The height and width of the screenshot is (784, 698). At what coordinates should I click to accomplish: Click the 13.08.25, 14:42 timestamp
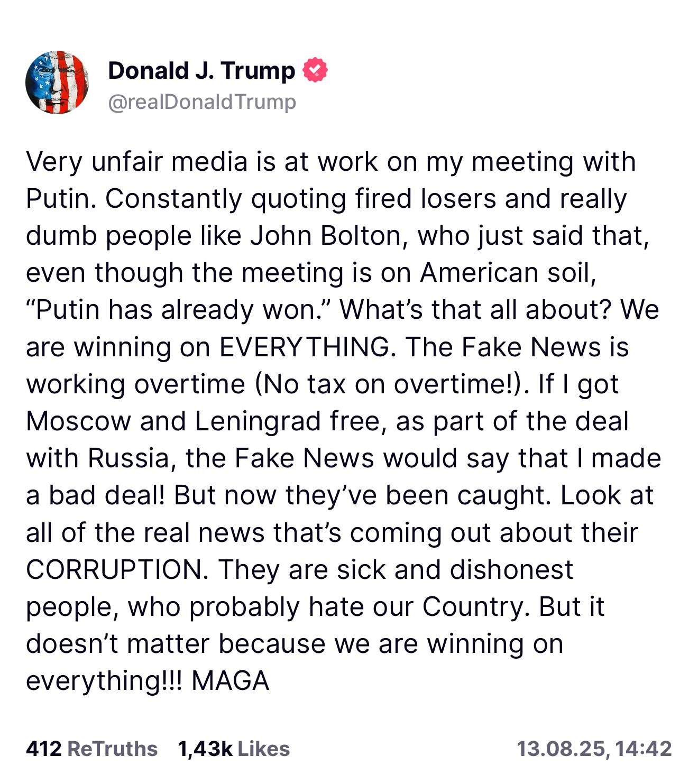tap(594, 749)
